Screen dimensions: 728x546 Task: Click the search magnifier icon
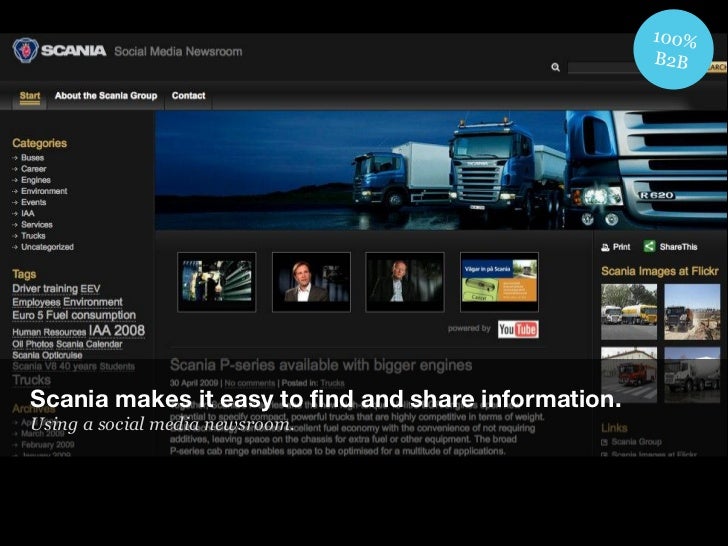pyautogui.click(x=555, y=68)
